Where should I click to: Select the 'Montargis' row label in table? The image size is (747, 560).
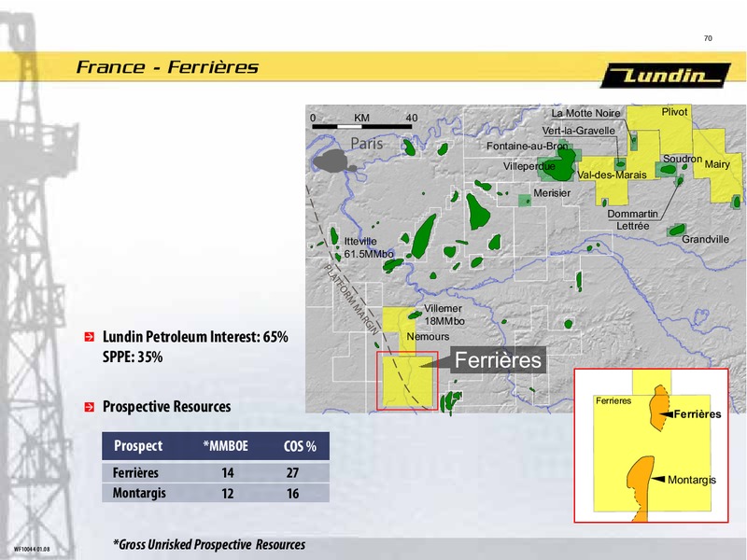(139, 493)
